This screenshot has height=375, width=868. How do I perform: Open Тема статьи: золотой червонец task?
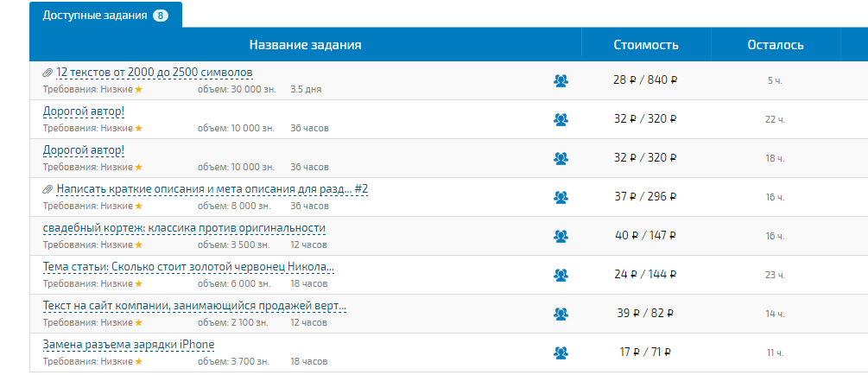click(189, 267)
